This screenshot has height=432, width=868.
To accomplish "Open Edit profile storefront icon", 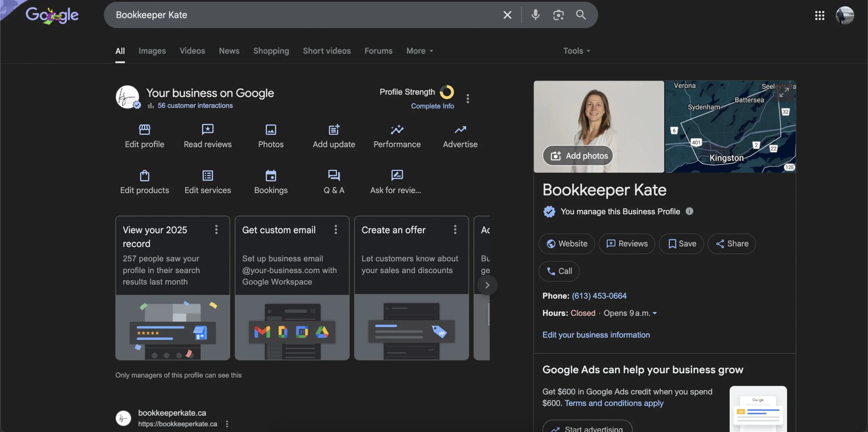I will [144, 129].
